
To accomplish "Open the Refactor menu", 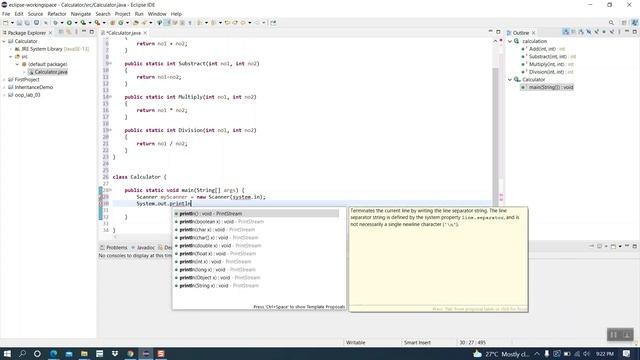I will point(57,14).
